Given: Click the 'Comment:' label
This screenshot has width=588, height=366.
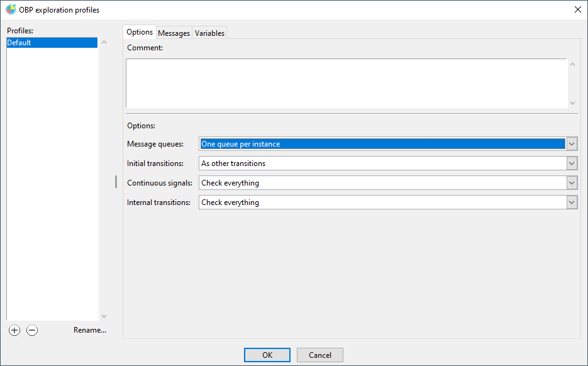Looking at the screenshot, I should click(145, 48).
